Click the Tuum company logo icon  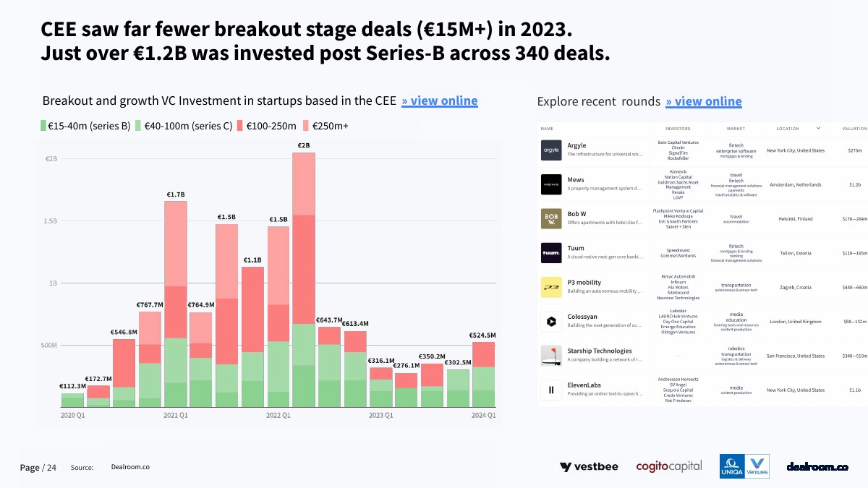click(x=551, y=253)
